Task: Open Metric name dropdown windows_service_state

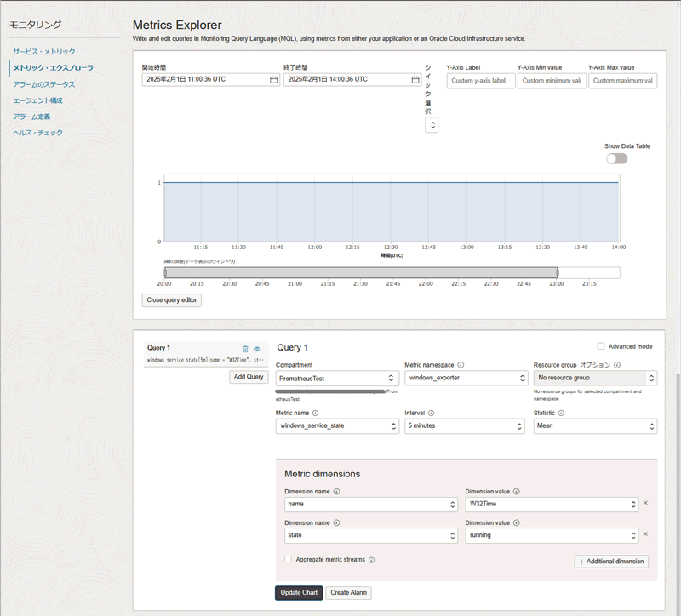Action: click(x=337, y=426)
